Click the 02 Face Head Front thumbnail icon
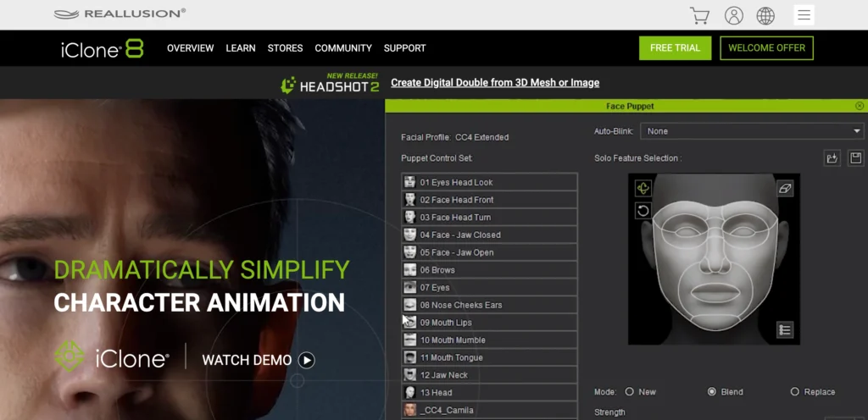The height and width of the screenshot is (420, 868). coord(409,200)
